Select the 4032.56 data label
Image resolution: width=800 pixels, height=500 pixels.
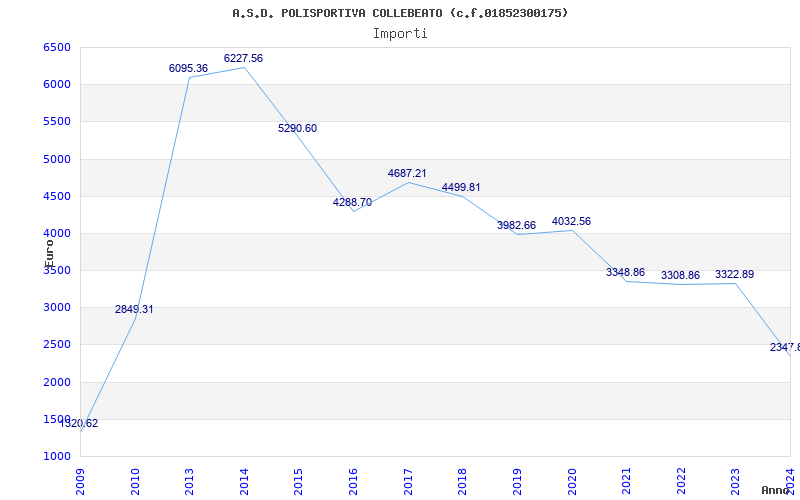[x=571, y=222]
